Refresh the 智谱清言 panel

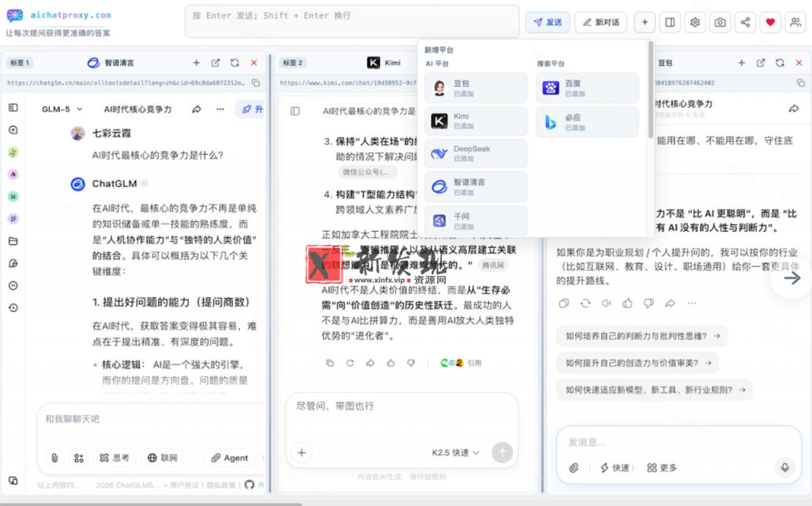point(235,63)
